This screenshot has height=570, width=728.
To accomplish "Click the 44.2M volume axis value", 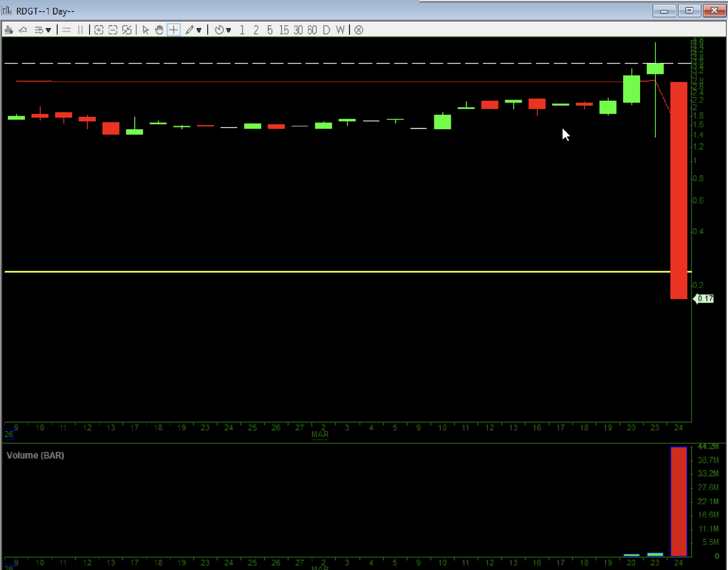I will [x=707, y=446].
